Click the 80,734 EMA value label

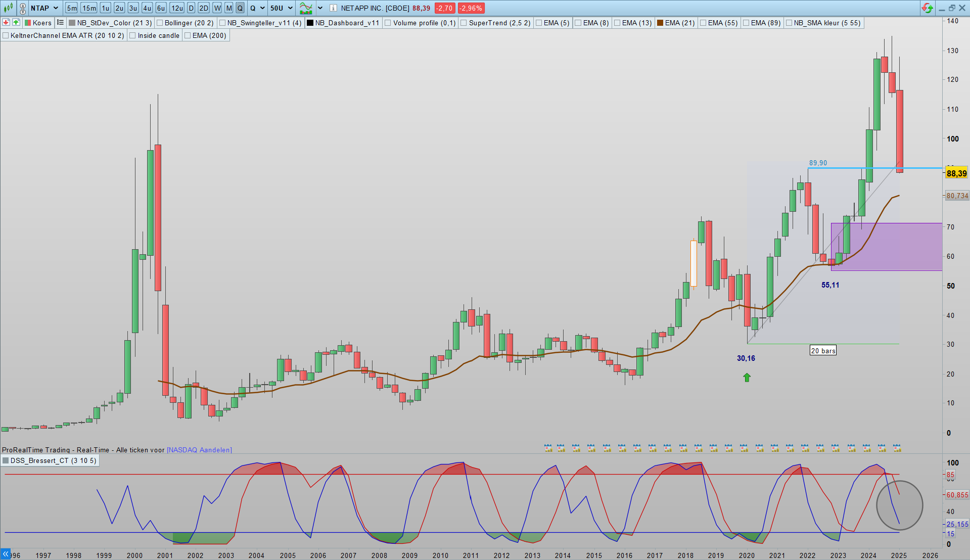pos(957,196)
